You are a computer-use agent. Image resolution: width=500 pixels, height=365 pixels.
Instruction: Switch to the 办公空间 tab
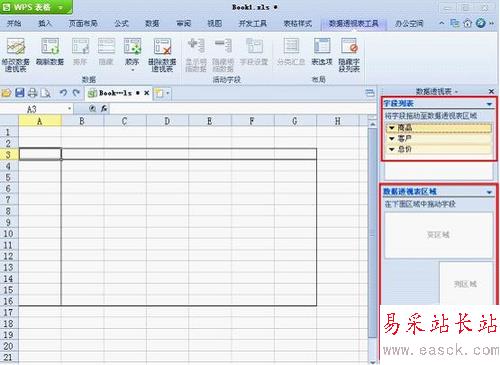(x=409, y=23)
